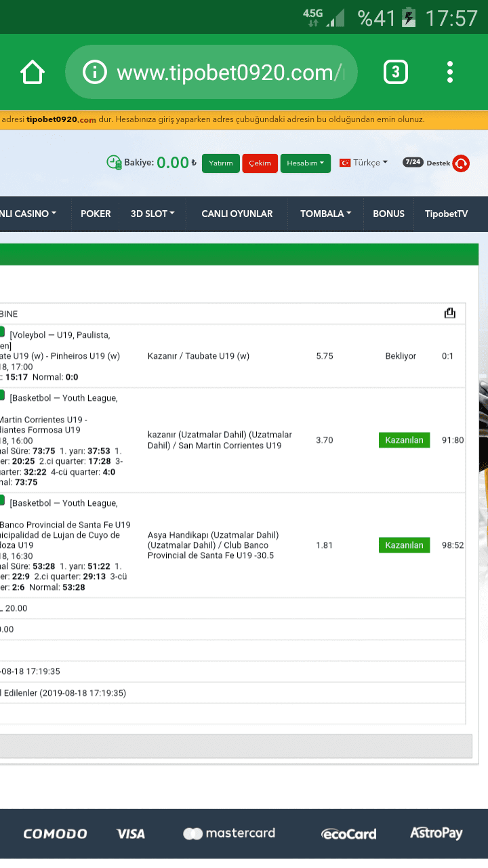
Task: Click the red Çekim button
Action: click(x=260, y=163)
